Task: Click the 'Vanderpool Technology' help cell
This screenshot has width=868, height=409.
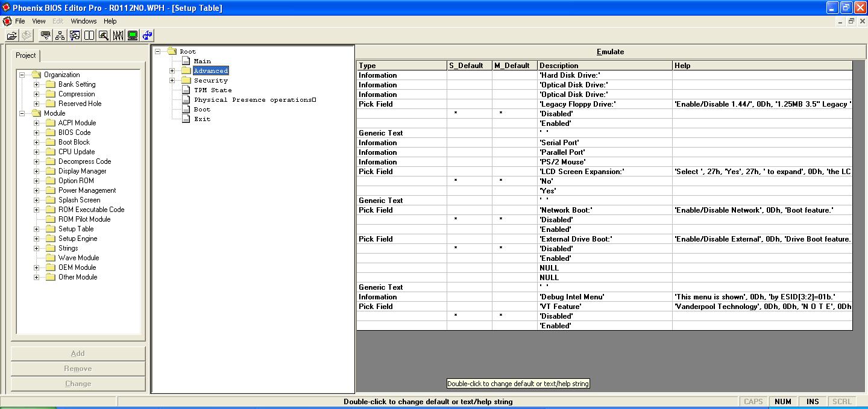Action: 763,307
